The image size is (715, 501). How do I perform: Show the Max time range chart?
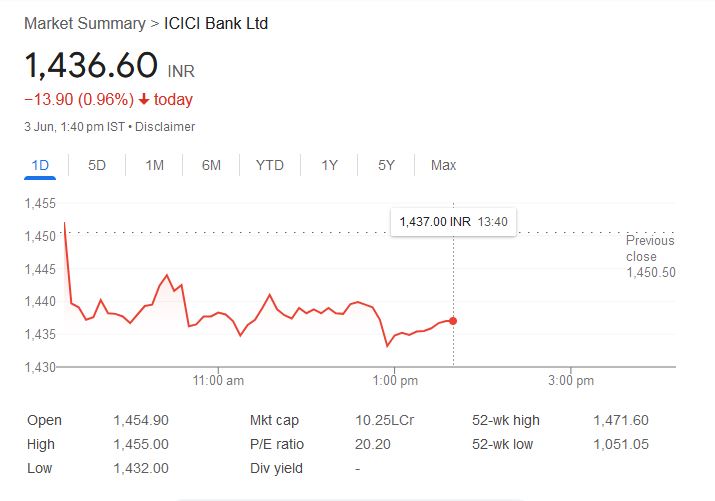443,165
